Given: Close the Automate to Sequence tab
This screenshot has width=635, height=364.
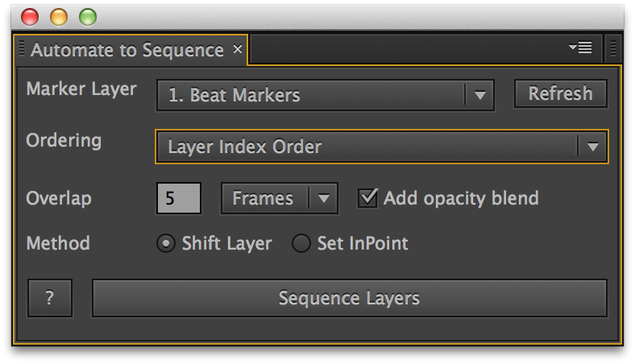Looking at the screenshot, I should [x=238, y=50].
